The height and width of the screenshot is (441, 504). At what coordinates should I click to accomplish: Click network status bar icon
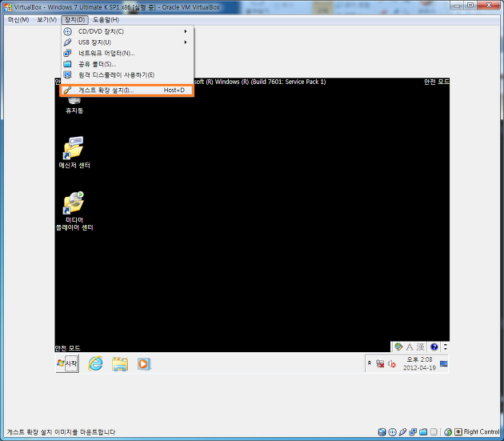pyautogui.click(x=413, y=432)
